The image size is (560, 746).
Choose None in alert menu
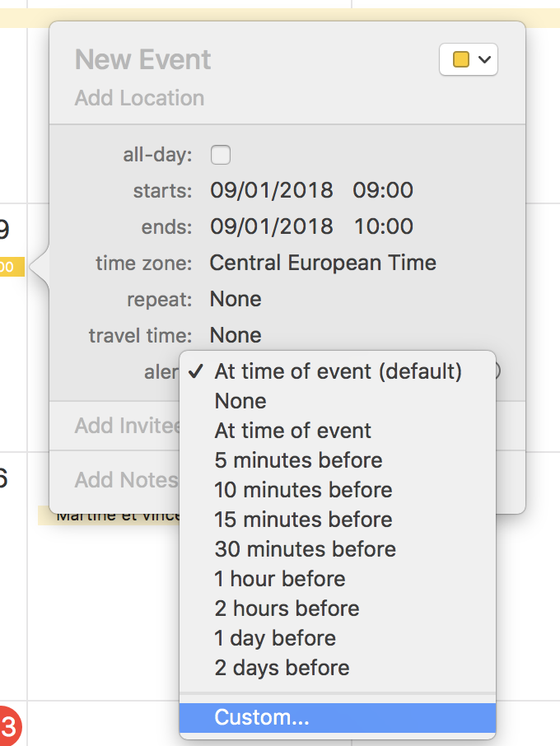tap(338, 401)
